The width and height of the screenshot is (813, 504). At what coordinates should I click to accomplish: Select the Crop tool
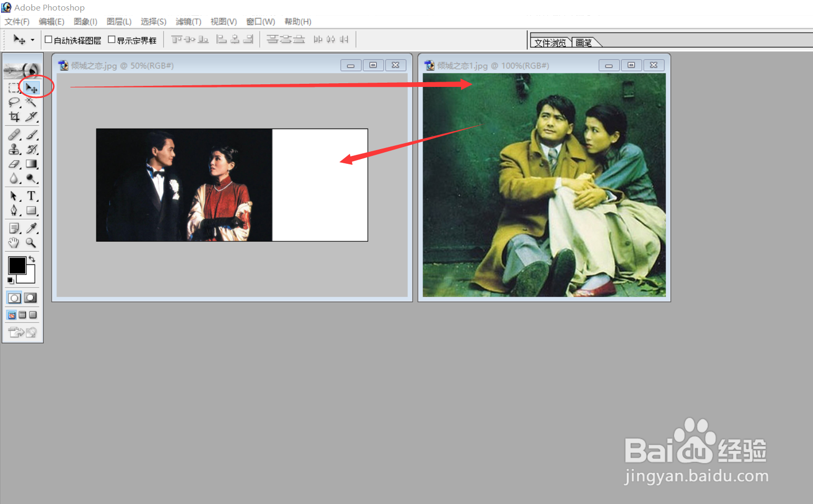point(14,116)
